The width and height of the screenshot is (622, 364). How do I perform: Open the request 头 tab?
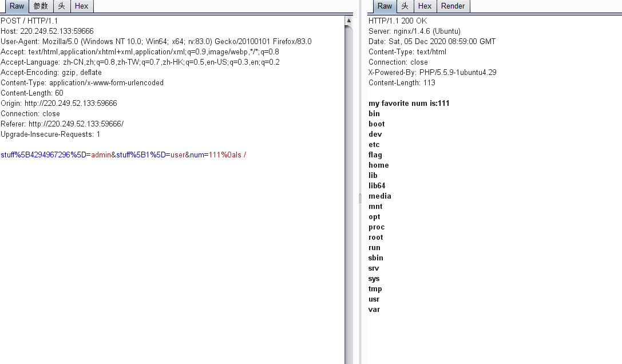tap(61, 6)
